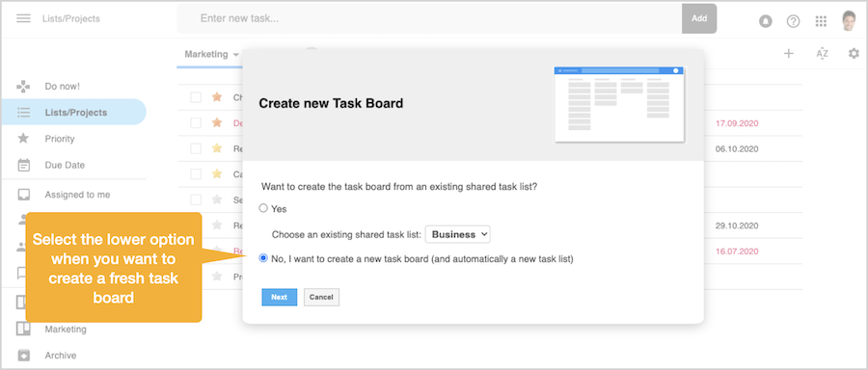Toggle star on task dated 17.09.2020
Viewport: 868px width, 370px height.
(x=217, y=122)
